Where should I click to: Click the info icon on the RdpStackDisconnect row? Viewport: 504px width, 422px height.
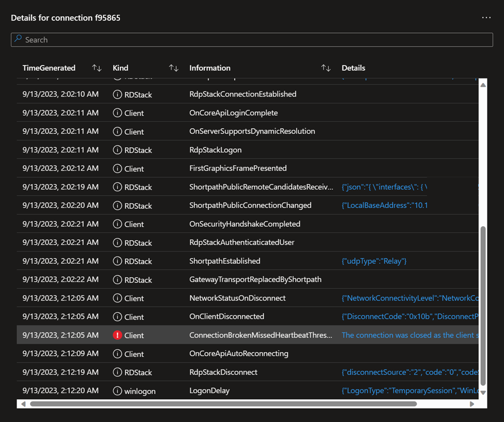click(117, 372)
